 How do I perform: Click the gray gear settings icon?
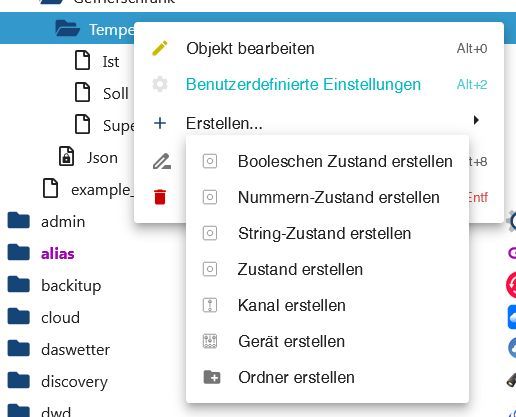pos(160,84)
